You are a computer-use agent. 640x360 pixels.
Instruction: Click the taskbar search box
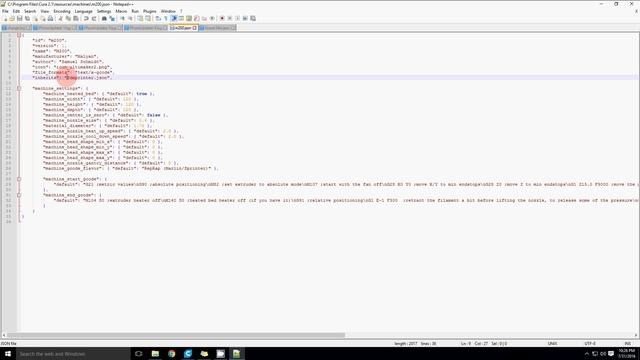73,353
